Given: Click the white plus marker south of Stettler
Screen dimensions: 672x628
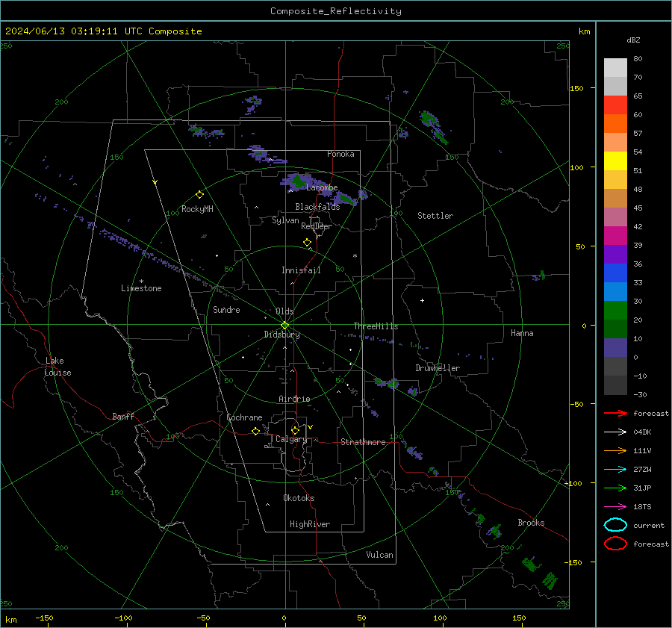Looking at the screenshot, I should pyautogui.click(x=422, y=300).
